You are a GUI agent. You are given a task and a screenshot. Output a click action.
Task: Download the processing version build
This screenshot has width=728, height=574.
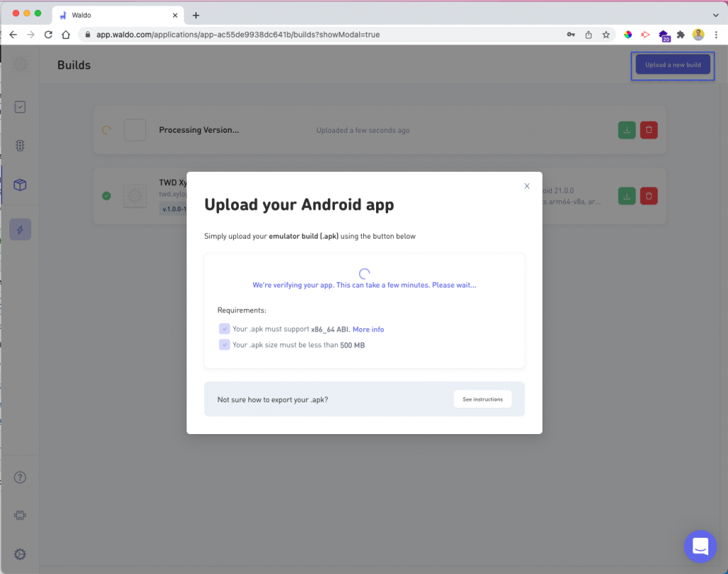[x=626, y=130]
